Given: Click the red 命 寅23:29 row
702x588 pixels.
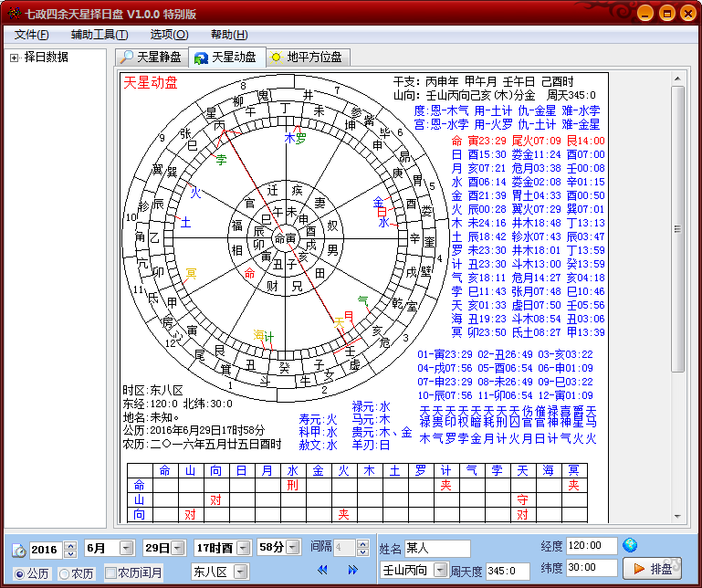Looking at the screenshot, I should tap(528, 141).
